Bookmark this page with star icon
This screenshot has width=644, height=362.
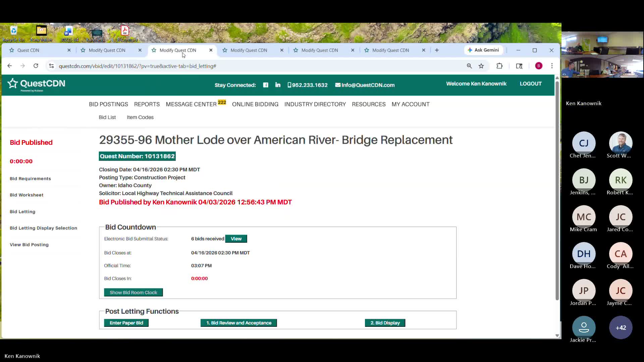[x=481, y=66]
